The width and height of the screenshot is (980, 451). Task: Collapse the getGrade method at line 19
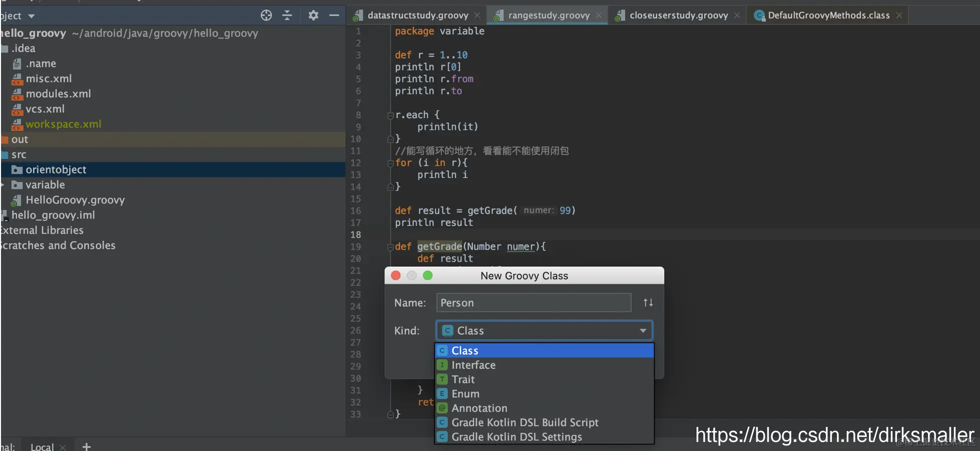390,247
